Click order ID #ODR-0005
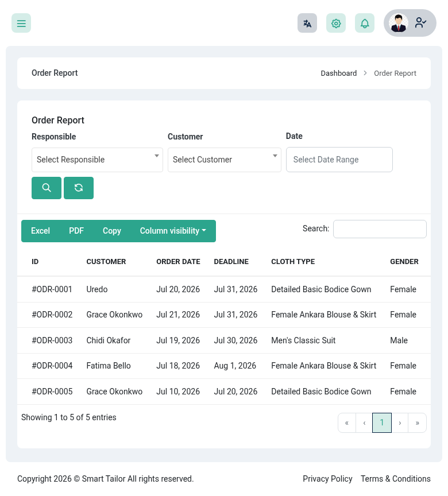The image size is (448, 496). (52, 392)
